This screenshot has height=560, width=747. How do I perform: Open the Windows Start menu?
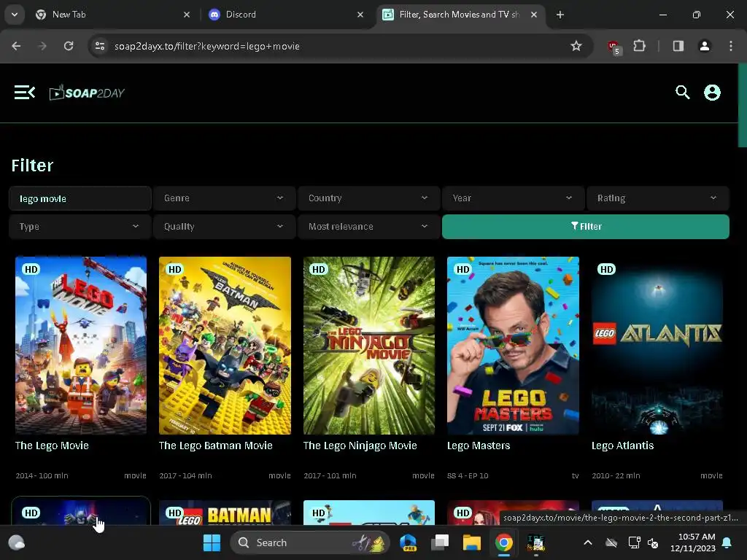pos(212,542)
